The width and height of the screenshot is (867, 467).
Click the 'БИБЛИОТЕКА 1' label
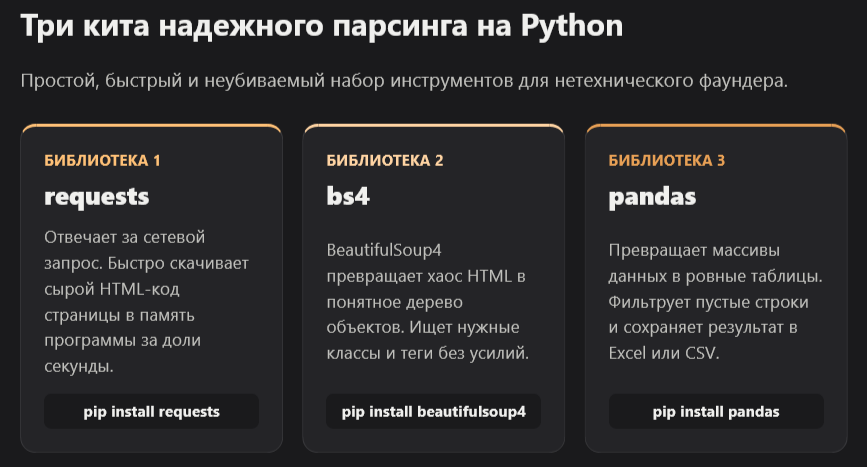point(102,160)
